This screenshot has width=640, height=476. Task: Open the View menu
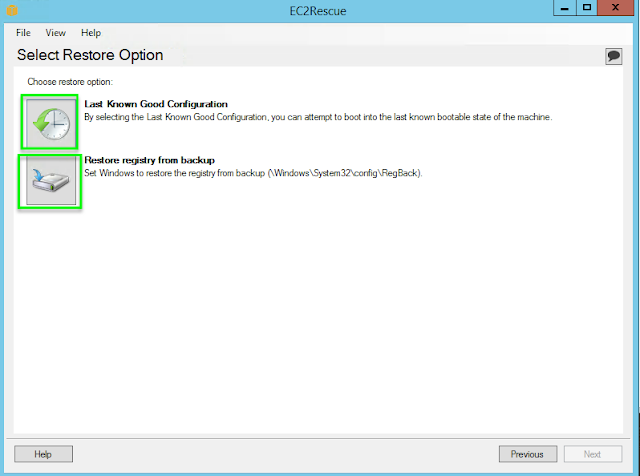(56, 33)
